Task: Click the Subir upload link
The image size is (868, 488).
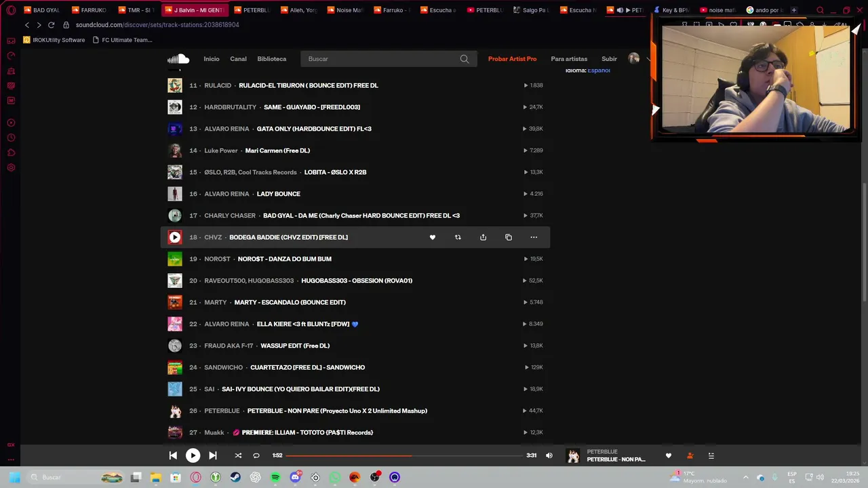Action: coord(609,59)
